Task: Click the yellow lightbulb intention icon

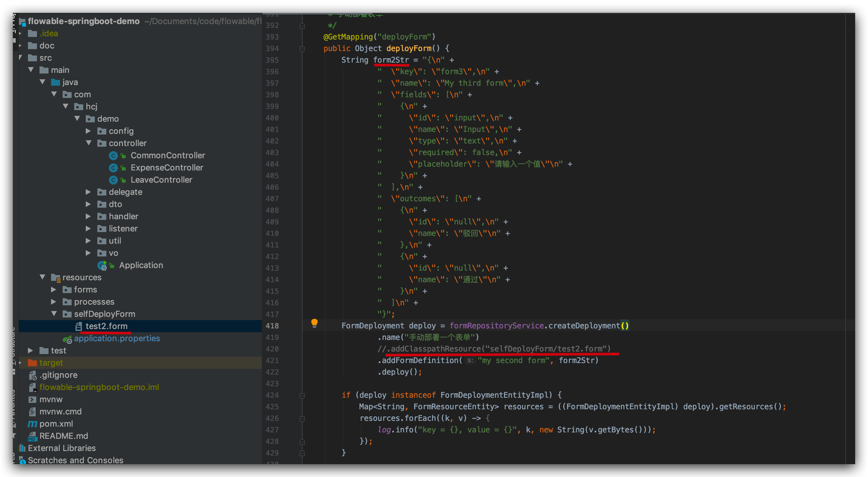Action: click(314, 323)
